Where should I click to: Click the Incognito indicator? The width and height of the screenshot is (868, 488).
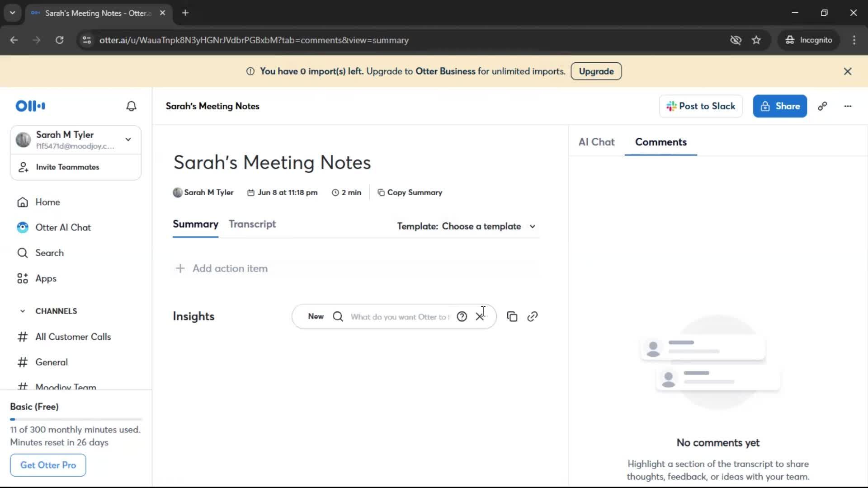click(808, 40)
